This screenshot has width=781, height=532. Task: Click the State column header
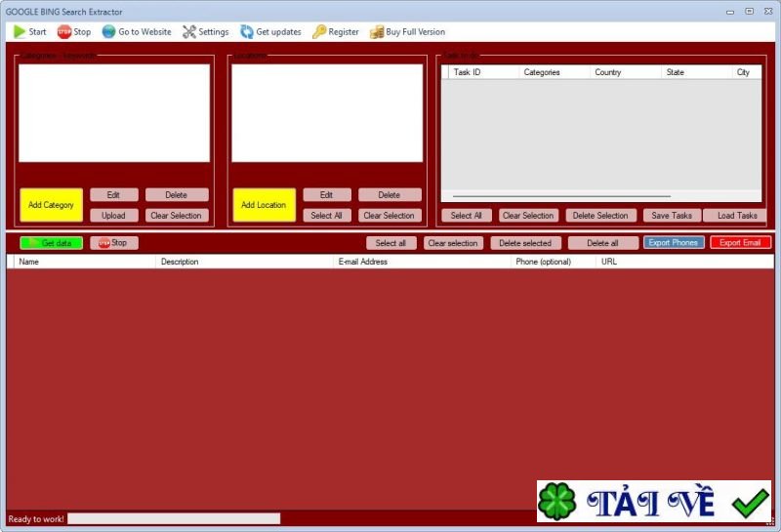pos(697,72)
